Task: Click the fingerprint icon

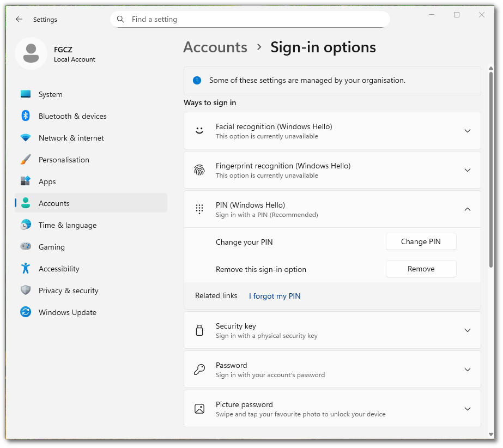Action: click(199, 170)
